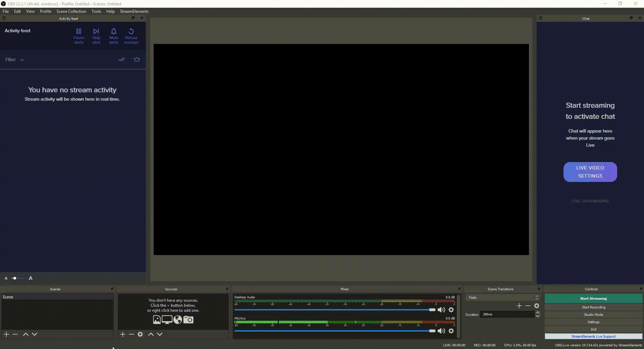This screenshot has width=644, height=349.
Task: Click the crown icon in filter row
Action: tap(137, 59)
